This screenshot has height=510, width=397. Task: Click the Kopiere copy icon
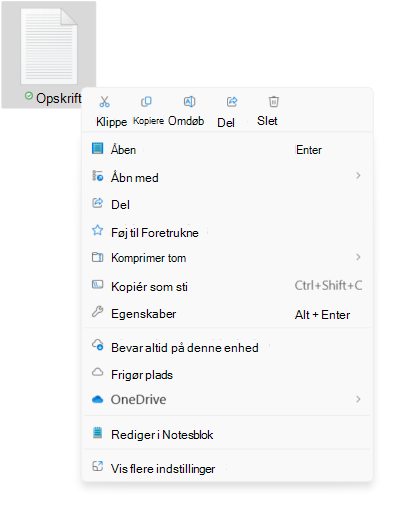(x=146, y=101)
